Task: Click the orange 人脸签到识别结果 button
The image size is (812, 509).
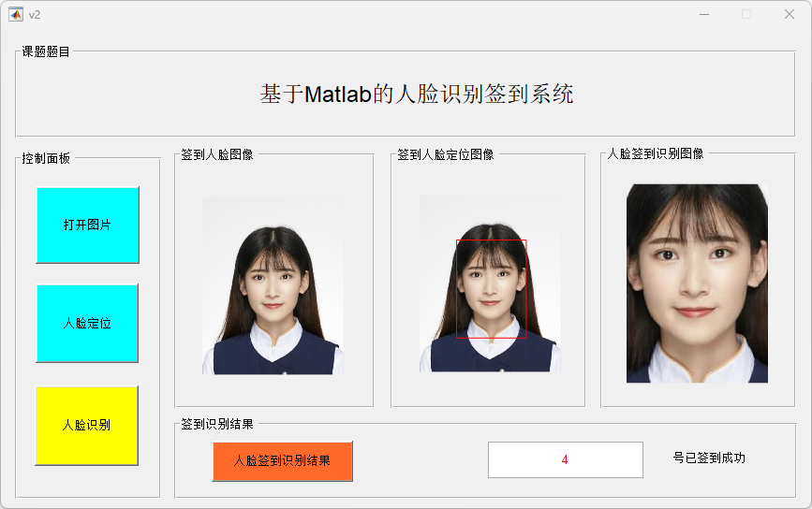Action: tap(282, 461)
